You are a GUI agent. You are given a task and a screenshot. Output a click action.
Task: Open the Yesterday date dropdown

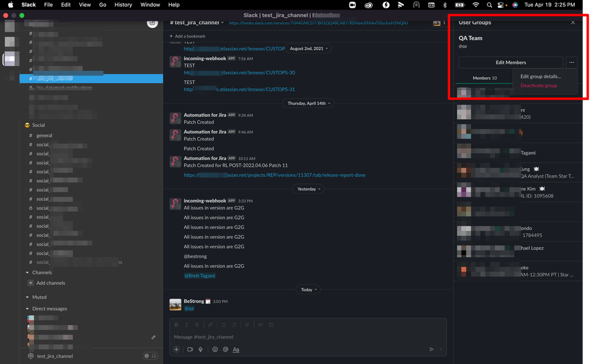(308, 189)
